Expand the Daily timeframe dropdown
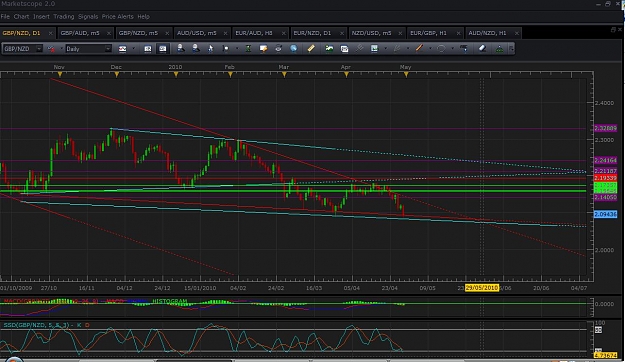This screenshot has width=625, height=362. tap(108, 49)
